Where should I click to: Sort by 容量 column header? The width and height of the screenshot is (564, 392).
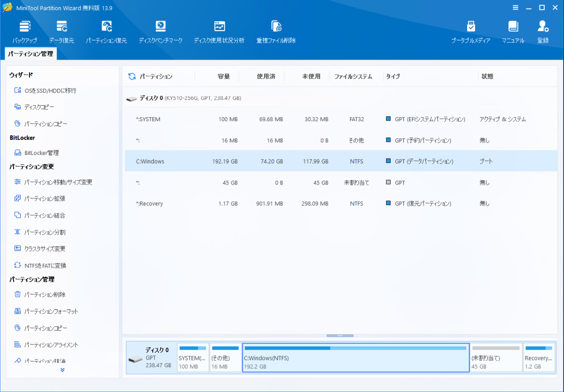pos(223,77)
